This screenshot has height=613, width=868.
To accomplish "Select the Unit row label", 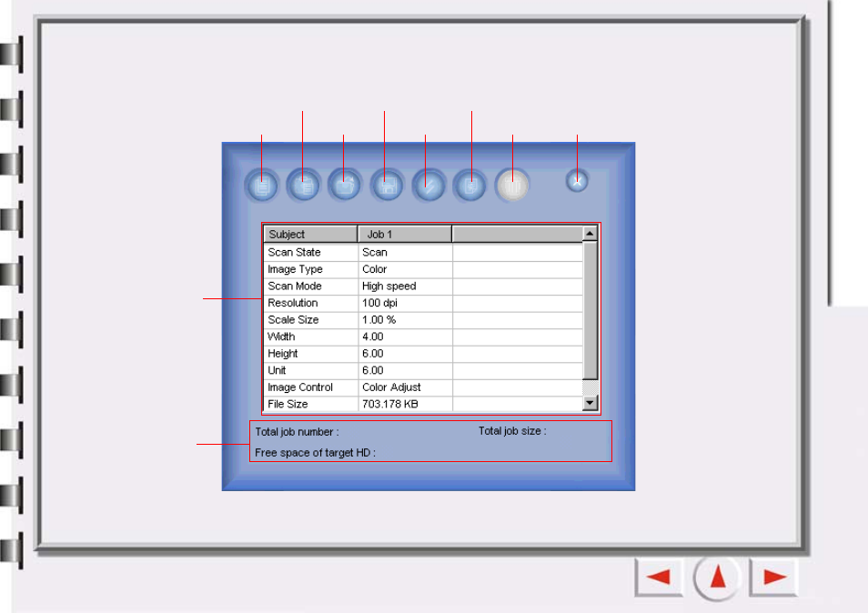I will (277, 370).
